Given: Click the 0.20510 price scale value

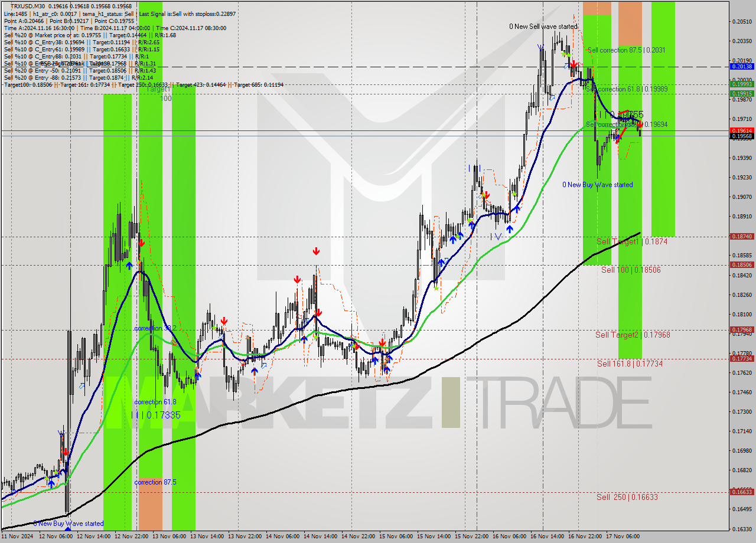Looking at the screenshot, I should point(742,21).
